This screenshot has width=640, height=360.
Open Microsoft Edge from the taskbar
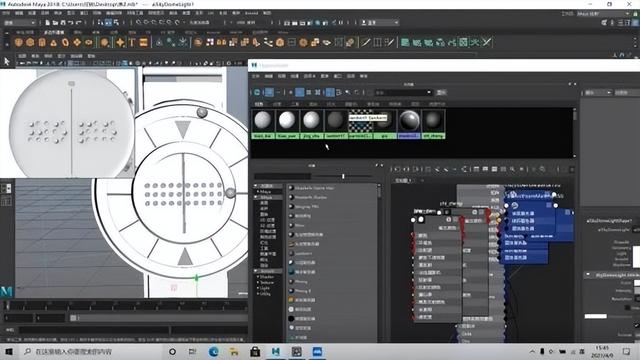coord(213,351)
